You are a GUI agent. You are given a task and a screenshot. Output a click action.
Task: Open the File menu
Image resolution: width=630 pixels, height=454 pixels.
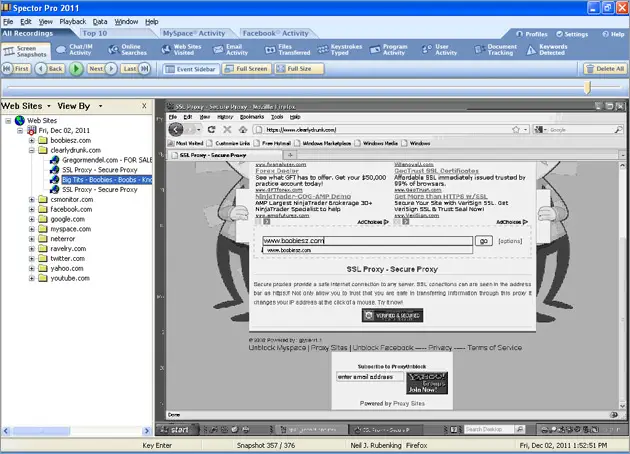(8, 22)
